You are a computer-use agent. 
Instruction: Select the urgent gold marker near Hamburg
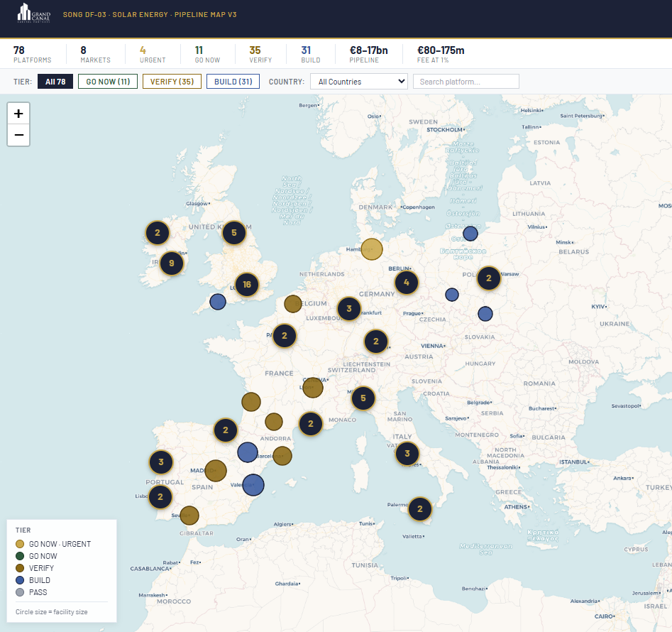coord(372,249)
